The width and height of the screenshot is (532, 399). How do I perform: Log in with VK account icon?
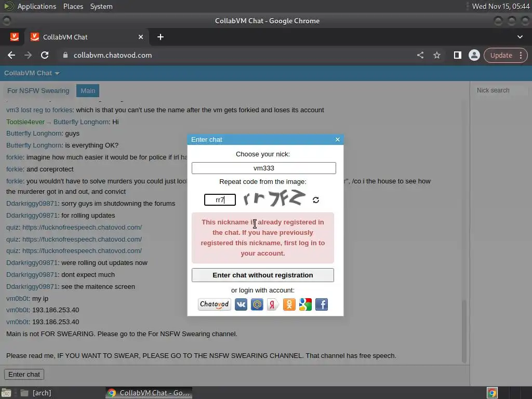coord(241,304)
